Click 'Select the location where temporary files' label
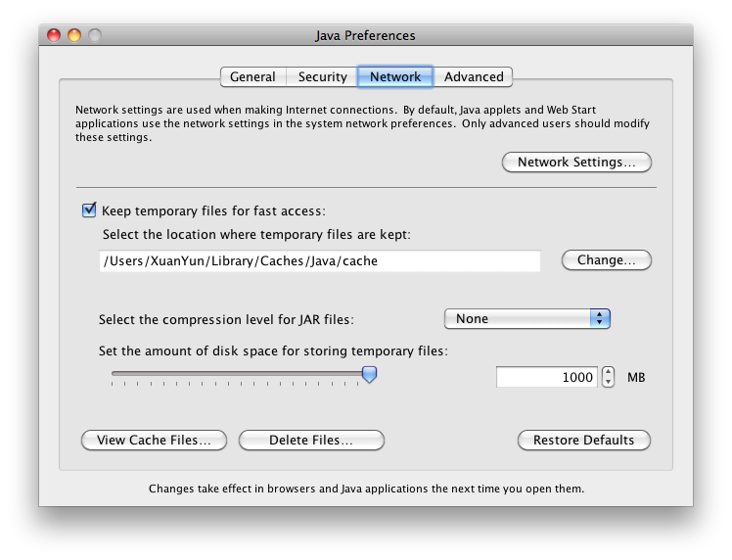 256,234
